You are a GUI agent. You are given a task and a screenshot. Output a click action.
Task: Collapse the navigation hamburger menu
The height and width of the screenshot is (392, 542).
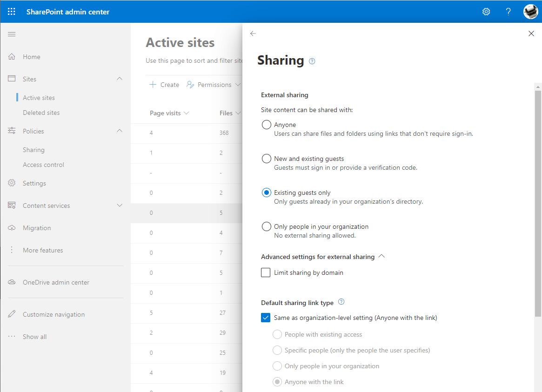[x=12, y=34]
